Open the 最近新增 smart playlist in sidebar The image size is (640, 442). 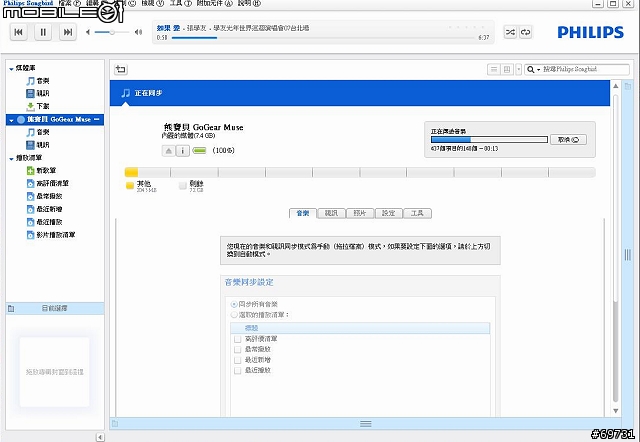tap(44, 209)
